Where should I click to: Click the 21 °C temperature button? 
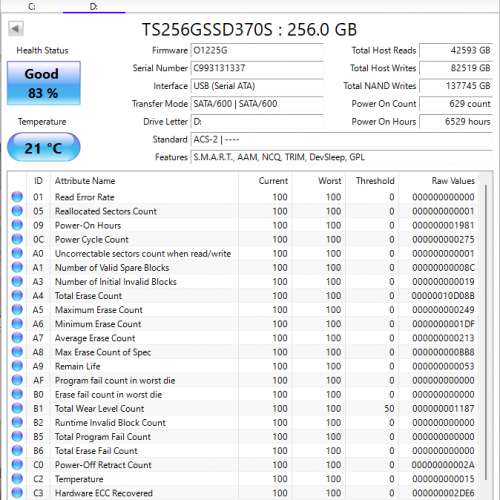coord(44,147)
